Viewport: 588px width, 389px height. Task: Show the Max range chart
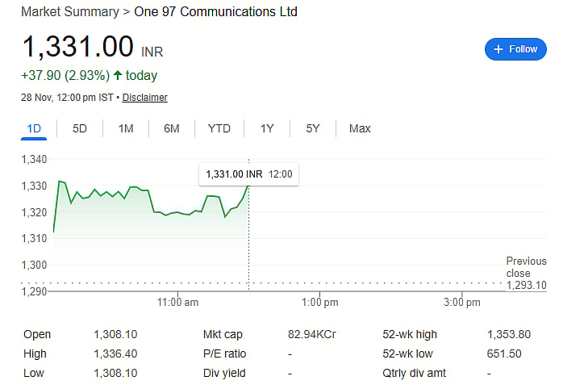coord(360,128)
